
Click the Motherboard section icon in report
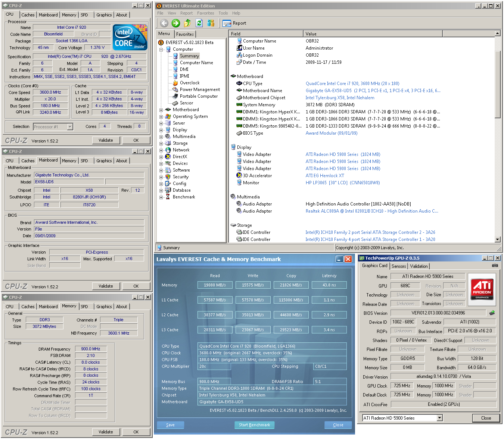(x=233, y=76)
